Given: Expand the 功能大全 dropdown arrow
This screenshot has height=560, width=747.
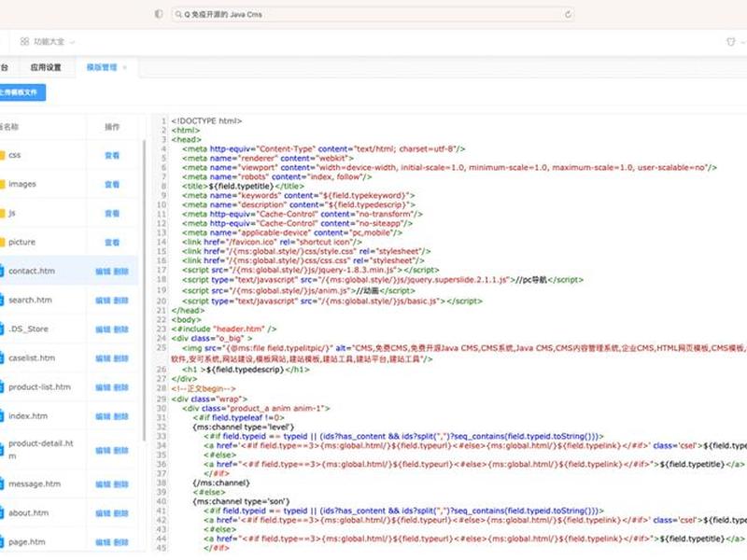Looking at the screenshot, I should coord(72,42).
